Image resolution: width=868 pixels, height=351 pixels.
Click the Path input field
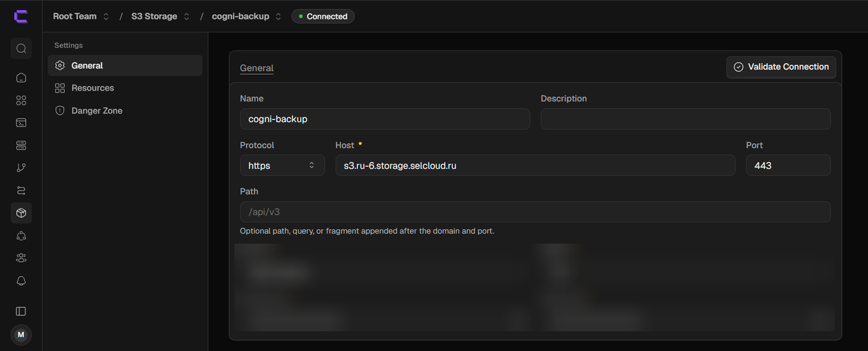click(x=535, y=212)
